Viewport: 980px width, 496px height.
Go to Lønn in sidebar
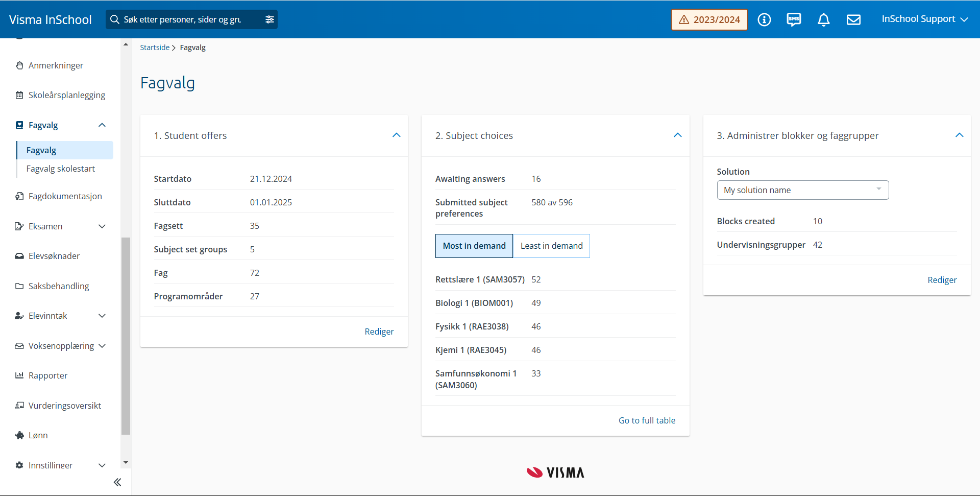38,435
